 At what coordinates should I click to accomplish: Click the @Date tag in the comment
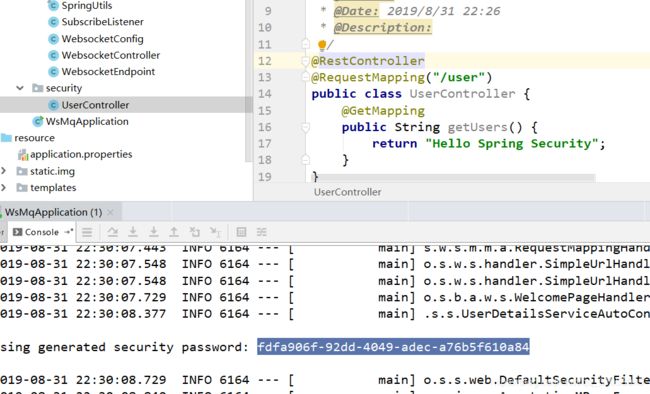(357, 11)
